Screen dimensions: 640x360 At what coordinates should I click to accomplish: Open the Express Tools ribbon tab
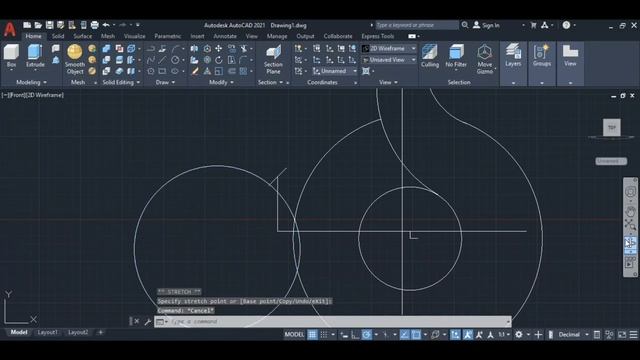coord(378,36)
